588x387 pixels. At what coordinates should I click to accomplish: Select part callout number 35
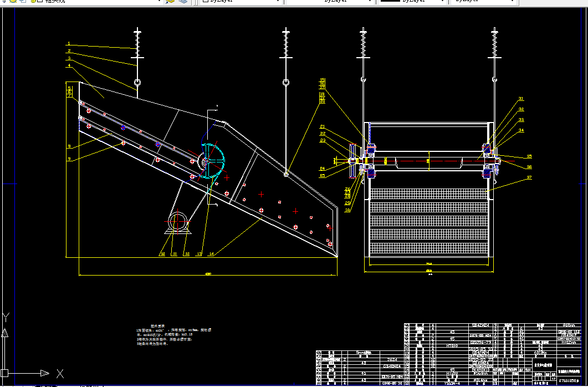tap(529, 156)
